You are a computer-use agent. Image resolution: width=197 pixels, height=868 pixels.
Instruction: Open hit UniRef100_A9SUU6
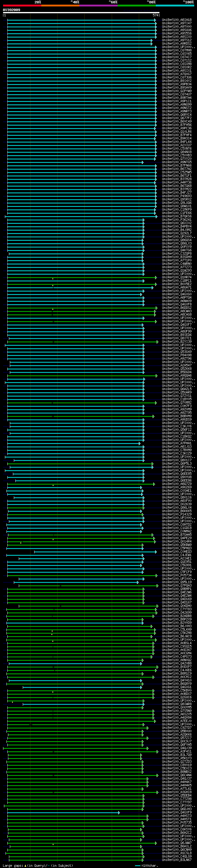click(x=177, y=30)
